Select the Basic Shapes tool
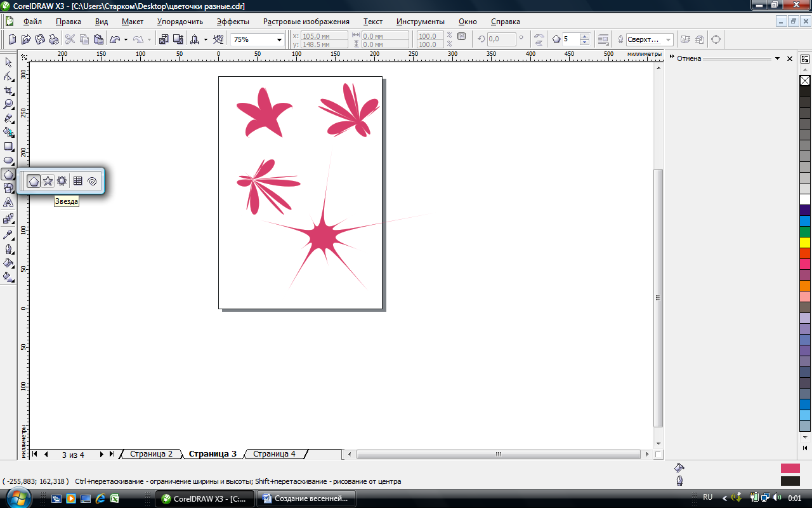 pyautogui.click(x=8, y=188)
